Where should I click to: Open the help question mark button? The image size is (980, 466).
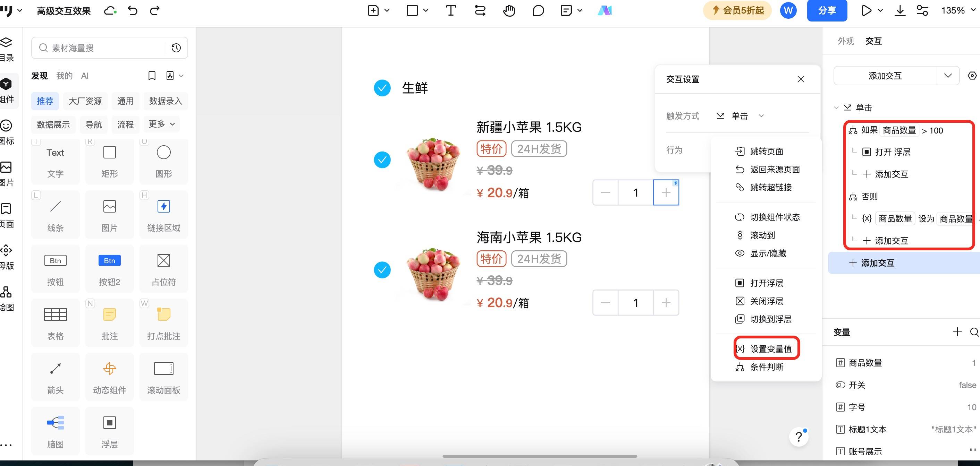click(x=799, y=437)
